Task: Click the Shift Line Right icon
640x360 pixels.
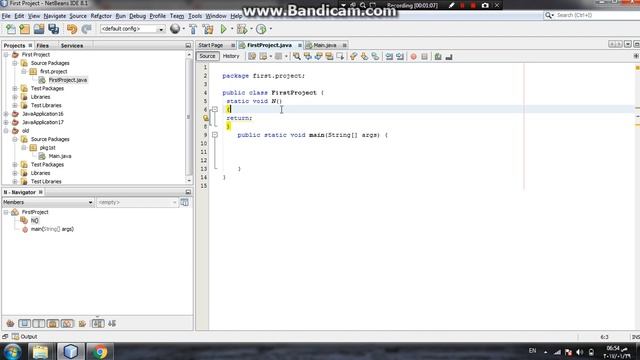Action: coord(400,57)
